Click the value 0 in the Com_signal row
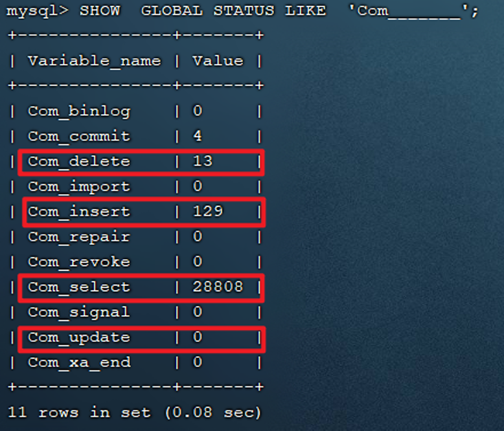 (x=198, y=312)
